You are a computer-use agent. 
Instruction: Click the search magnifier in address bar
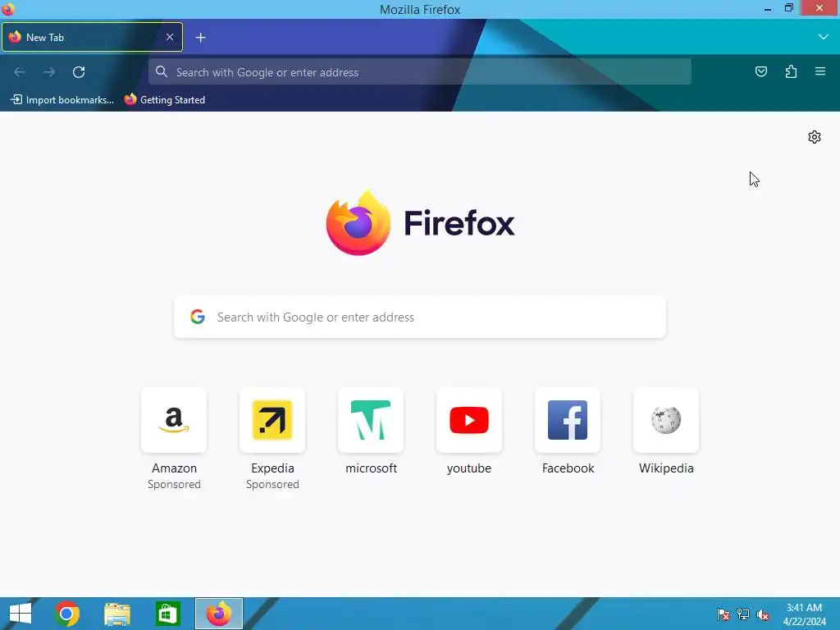[x=162, y=72]
